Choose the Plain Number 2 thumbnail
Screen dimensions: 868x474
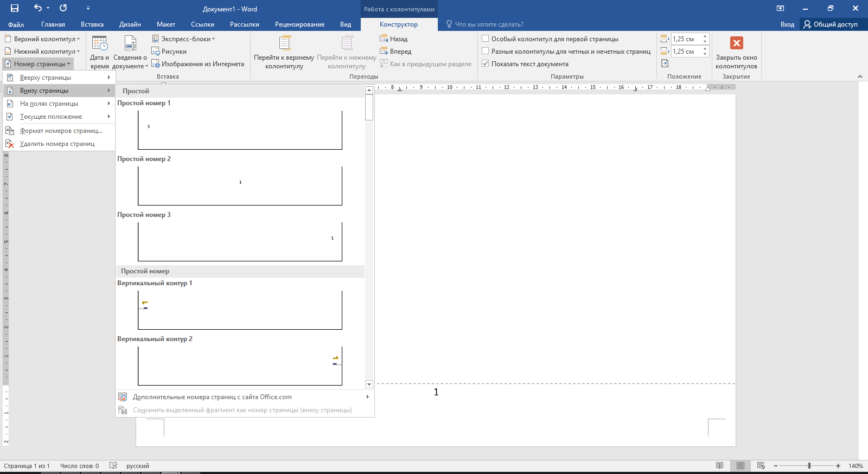pos(240,185)
